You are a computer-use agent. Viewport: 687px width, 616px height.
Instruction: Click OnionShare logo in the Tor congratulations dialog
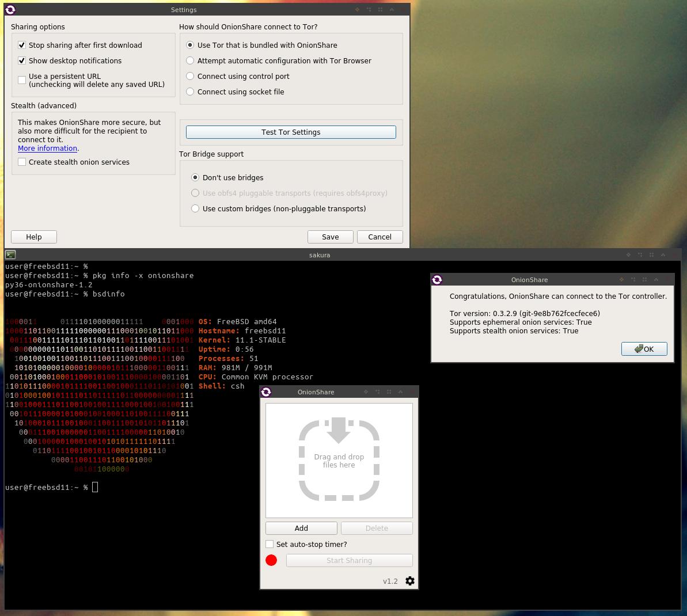pyautogui.click(x=437, y=280)
